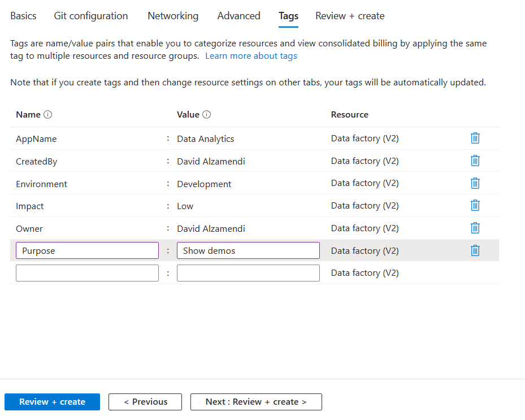This screenshot has height=420, width=525.
Task: Click the Resource column header
Action: pos(350,115)
